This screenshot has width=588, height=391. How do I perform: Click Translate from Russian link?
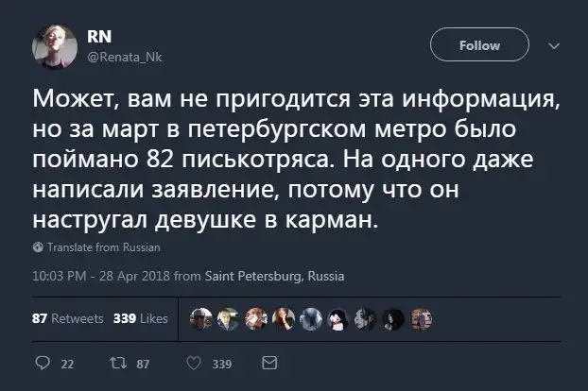tap(103, 247)
